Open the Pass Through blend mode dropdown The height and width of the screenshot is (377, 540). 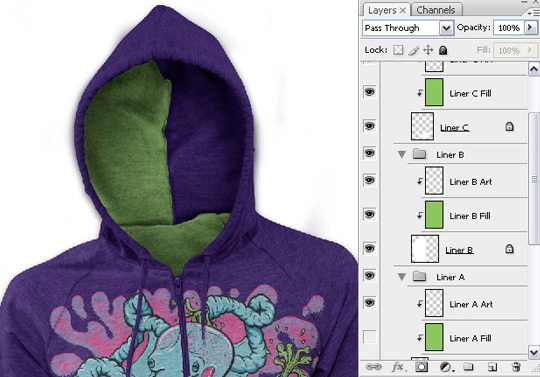pyautogui.click(x=446, y=28)
